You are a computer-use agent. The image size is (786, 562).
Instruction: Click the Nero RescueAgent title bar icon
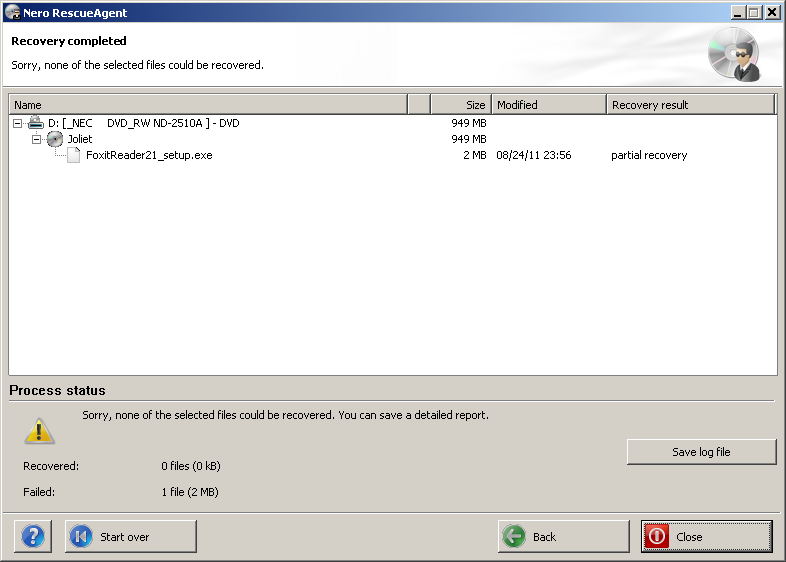13,12
